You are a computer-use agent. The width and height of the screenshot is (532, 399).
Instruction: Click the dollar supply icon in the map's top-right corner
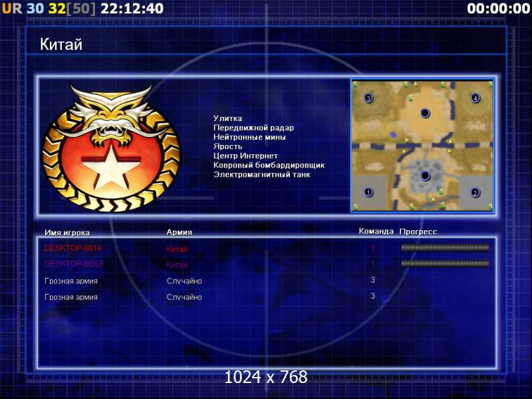491,84
